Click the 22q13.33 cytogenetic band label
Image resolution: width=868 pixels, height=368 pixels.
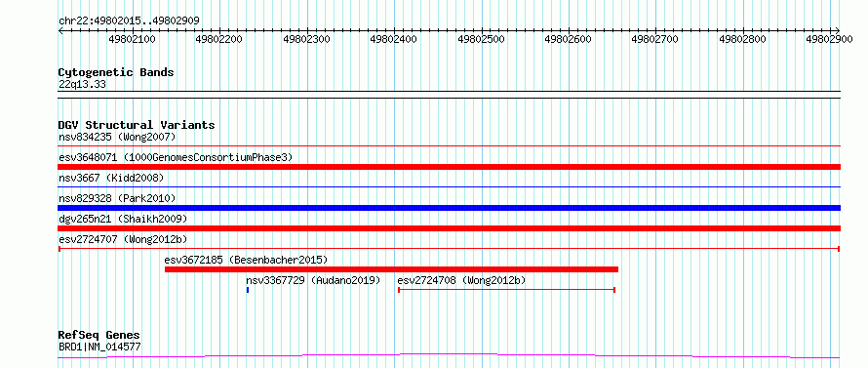pyautogui.click(x=82, y=84)
